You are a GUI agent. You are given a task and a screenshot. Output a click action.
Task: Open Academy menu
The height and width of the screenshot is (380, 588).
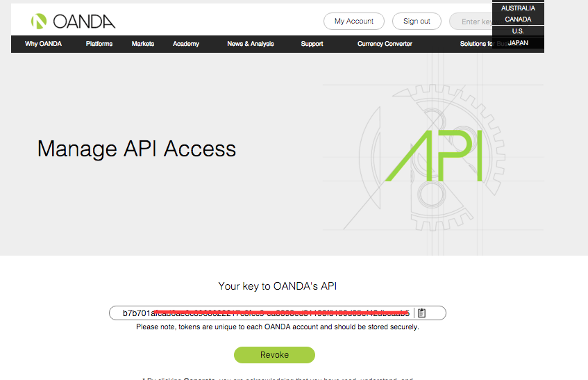(186, 44)
